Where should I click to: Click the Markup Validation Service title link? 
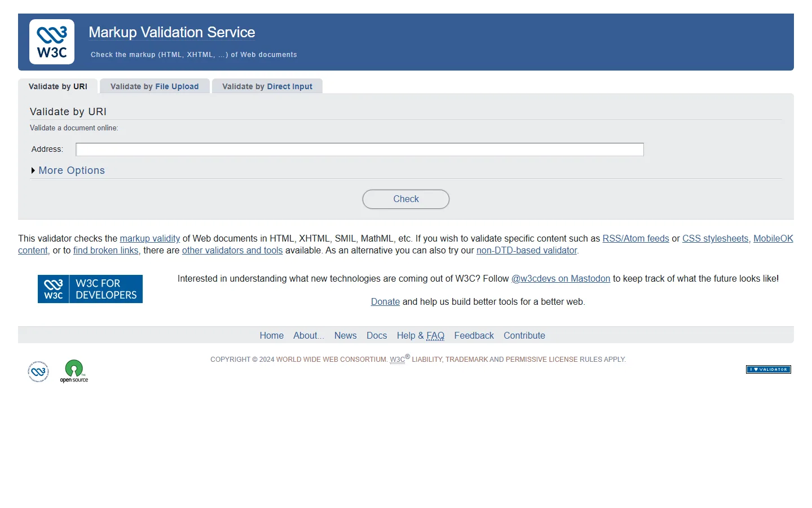tap(172, 32)
